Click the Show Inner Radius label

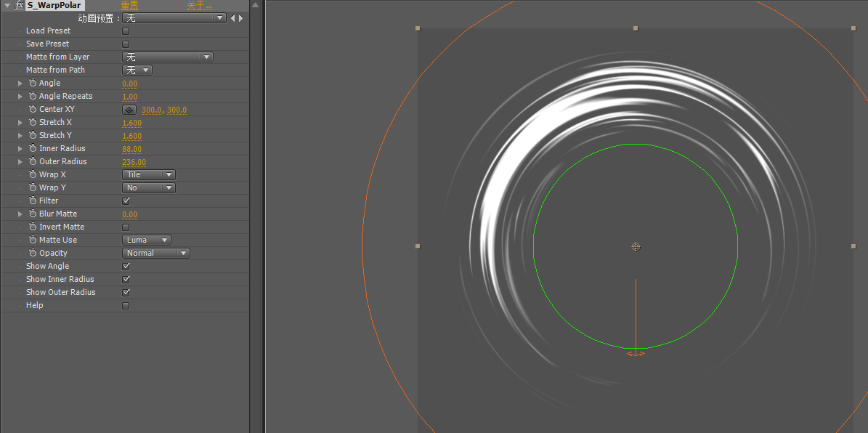pos(60,279)
